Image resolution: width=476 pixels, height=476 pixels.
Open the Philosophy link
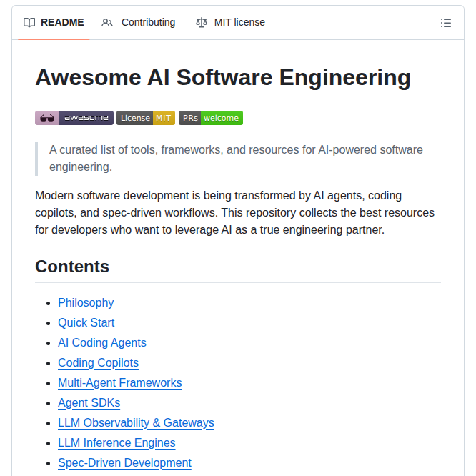coord(86,302)
